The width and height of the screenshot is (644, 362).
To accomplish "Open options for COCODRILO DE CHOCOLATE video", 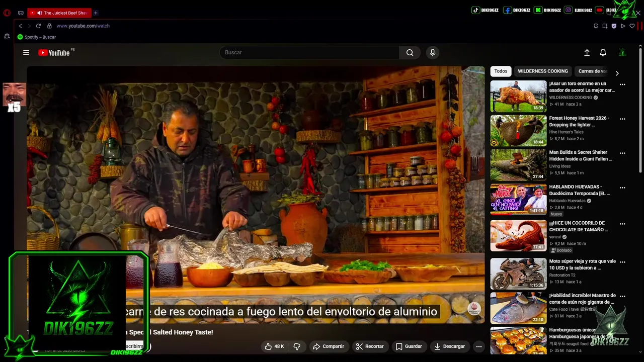I will pyautogui.click(x=622, y=224).
